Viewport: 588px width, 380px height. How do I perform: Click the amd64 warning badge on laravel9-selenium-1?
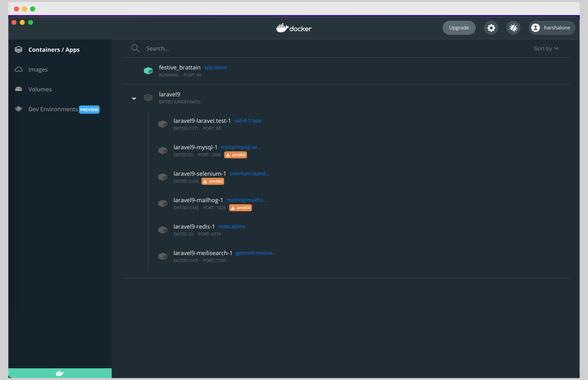[x=213, y=181]
